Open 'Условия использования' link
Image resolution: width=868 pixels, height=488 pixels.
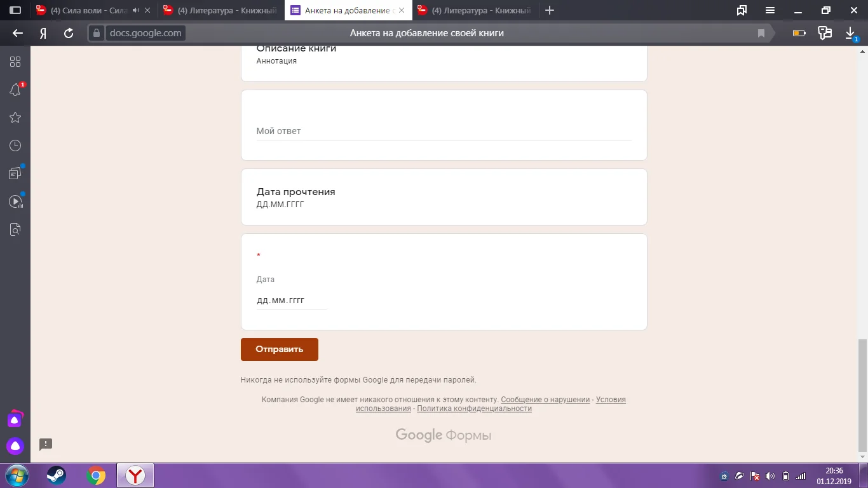pos(491,404)
